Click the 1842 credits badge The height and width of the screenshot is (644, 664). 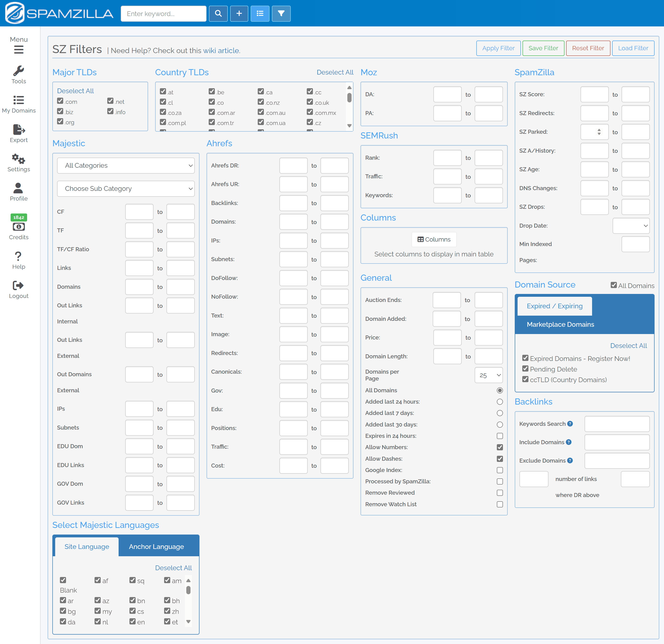[19, 217]
